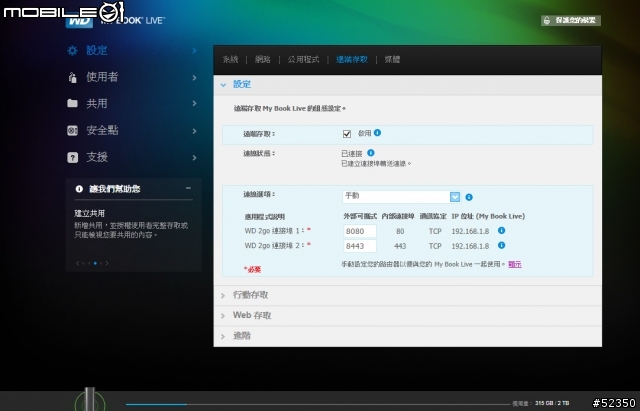
Task: Select the highlighted help carousel dot
Action: [95, 263]
